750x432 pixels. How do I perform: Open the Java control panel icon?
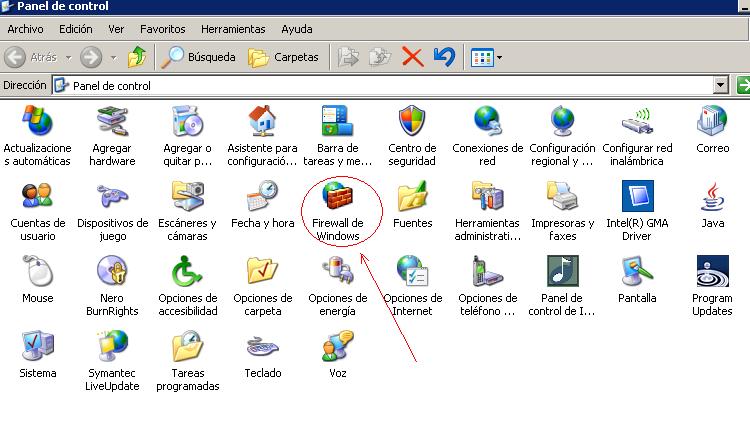pyautogui.click(x=712, y=196)
